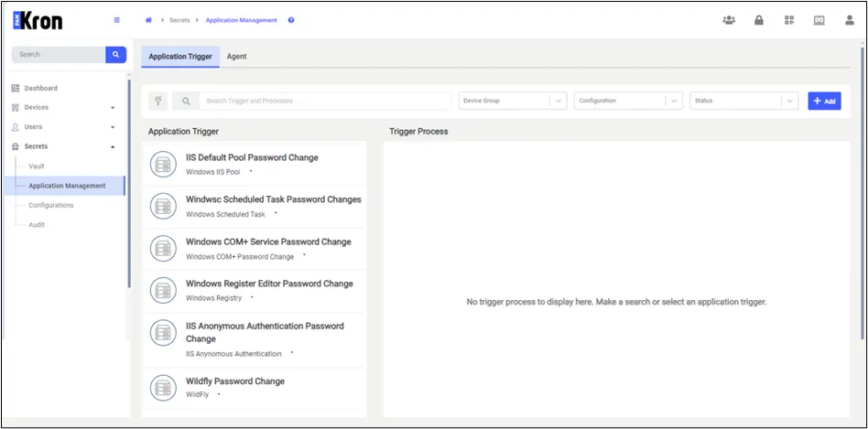Click Status dropdown chevron
868x429 pixels.
point(789,102)
